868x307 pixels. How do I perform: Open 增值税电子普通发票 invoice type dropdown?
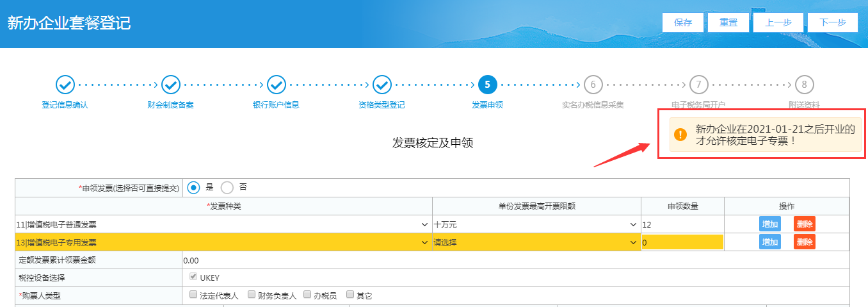tap(223, 225)
